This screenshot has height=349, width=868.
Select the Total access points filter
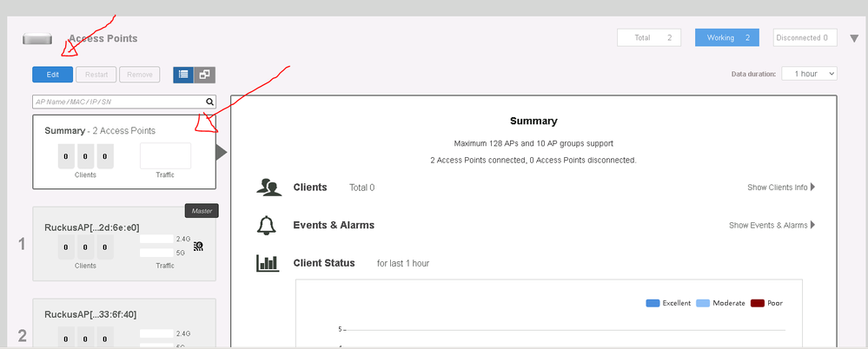click(x=649, y=38)
